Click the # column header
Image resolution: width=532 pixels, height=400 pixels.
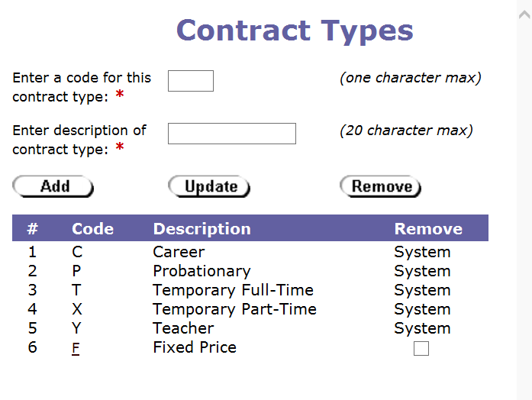(x=33, y=229)
